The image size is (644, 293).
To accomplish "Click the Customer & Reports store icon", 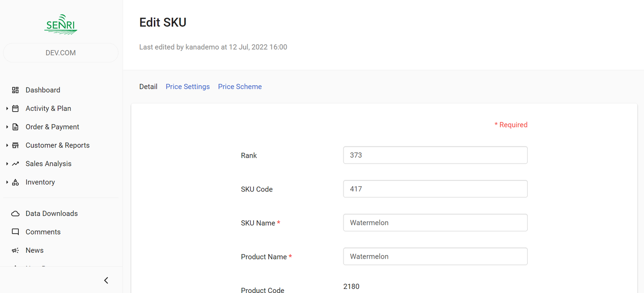I will click(15, 145).
